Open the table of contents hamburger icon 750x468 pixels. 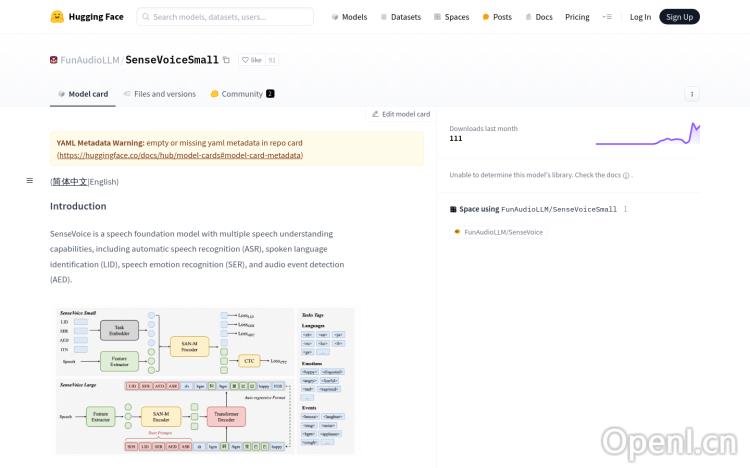[30, 181]
